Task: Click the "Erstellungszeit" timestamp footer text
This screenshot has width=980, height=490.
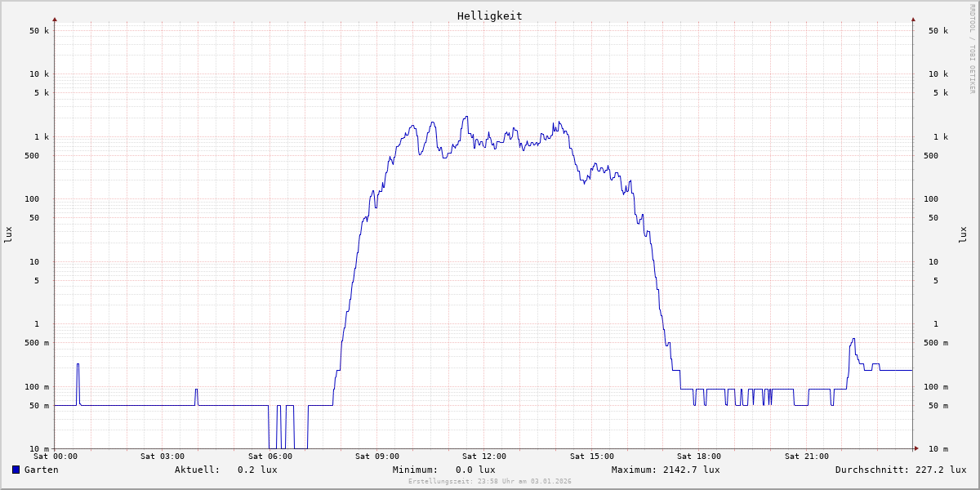Action: (x=490, y=482)
